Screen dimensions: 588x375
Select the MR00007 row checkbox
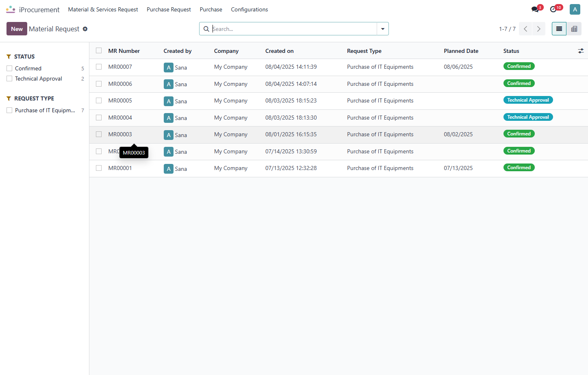pyautogui.click(x=99, y=67)
